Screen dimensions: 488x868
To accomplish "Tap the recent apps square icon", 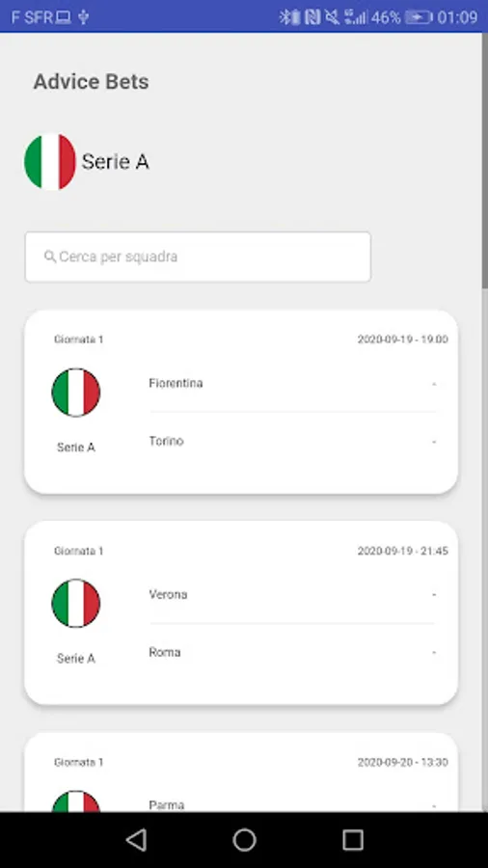I will tap(352, 840).
